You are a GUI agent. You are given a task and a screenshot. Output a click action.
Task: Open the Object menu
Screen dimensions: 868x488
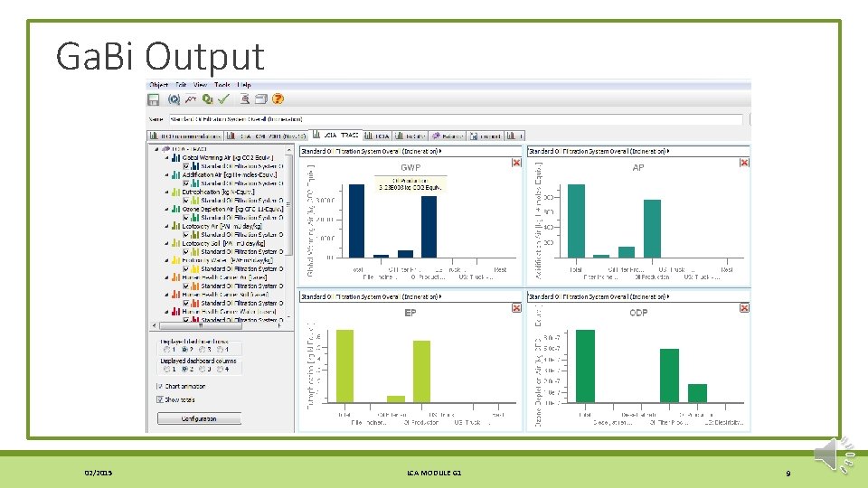point(159,85)
